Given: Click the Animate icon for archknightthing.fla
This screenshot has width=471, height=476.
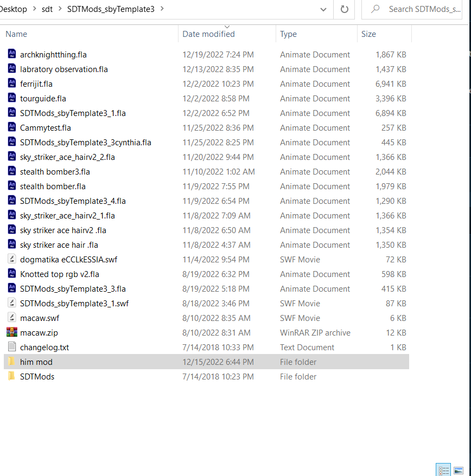Looking at the screenshot, I should click(x=12, y=54).
